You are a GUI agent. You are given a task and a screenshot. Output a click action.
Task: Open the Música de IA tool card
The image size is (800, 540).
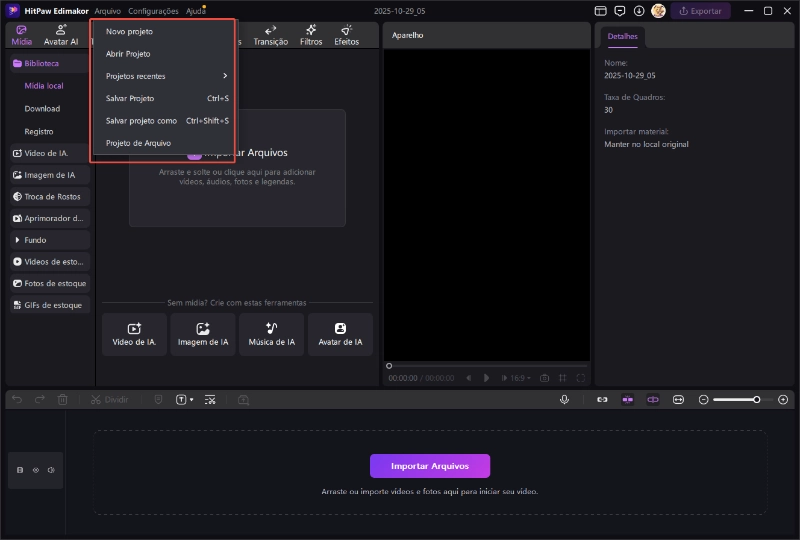click(272, 334)
